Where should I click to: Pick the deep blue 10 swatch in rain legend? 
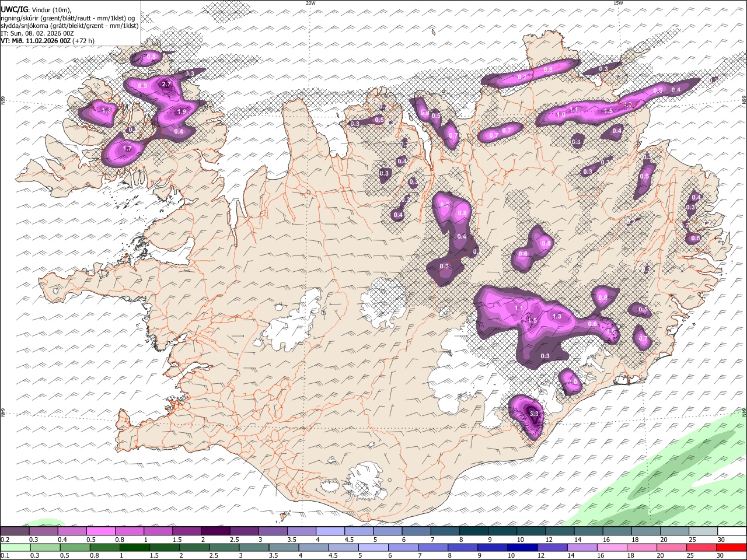pyautogui.click(x=522, y=547)
